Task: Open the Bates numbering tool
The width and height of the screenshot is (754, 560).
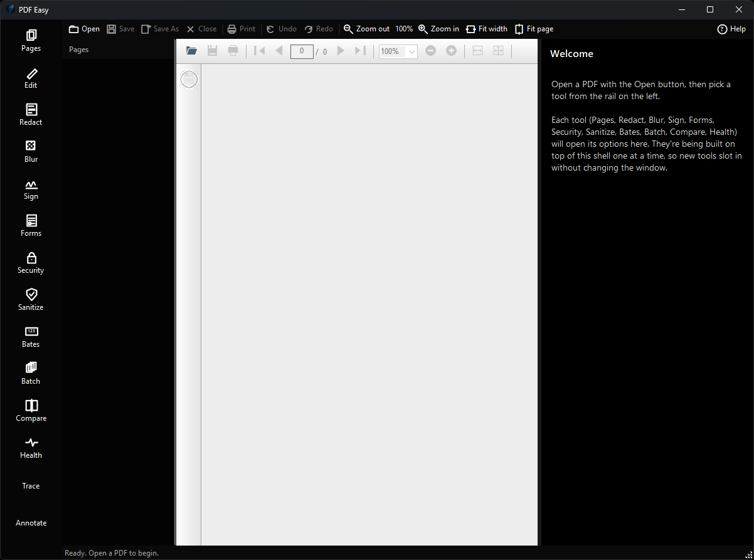Action: pyautogui.click(x=31, y=337)
